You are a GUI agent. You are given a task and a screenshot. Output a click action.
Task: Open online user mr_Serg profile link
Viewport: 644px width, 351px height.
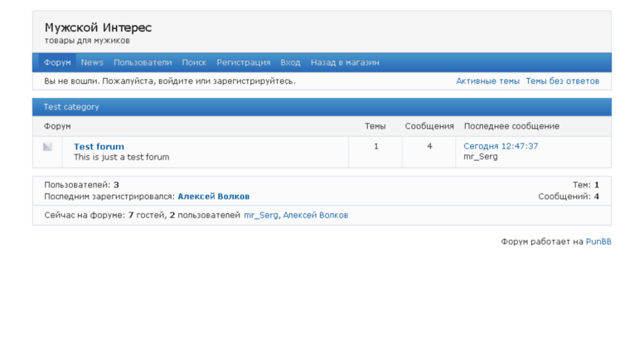point(261,215)
